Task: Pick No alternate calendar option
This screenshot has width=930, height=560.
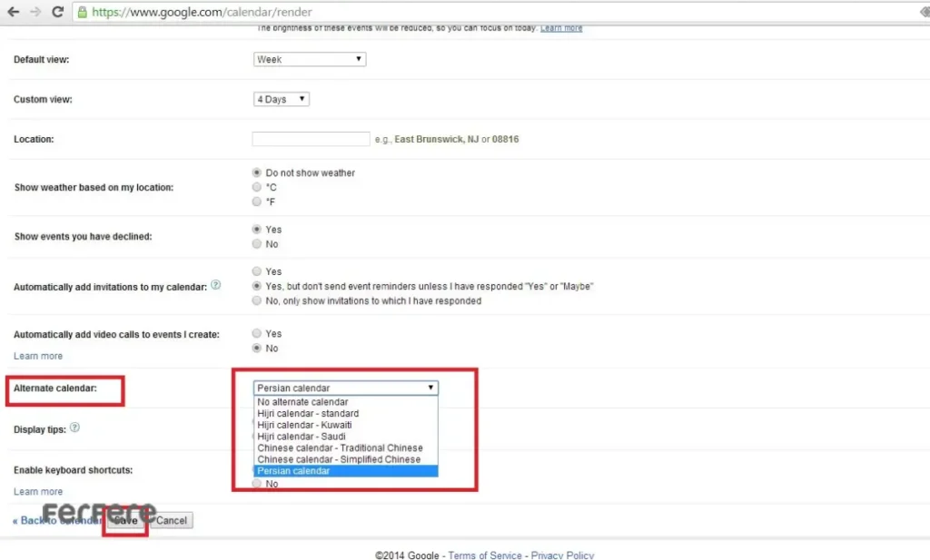Action: pos(302,401)
